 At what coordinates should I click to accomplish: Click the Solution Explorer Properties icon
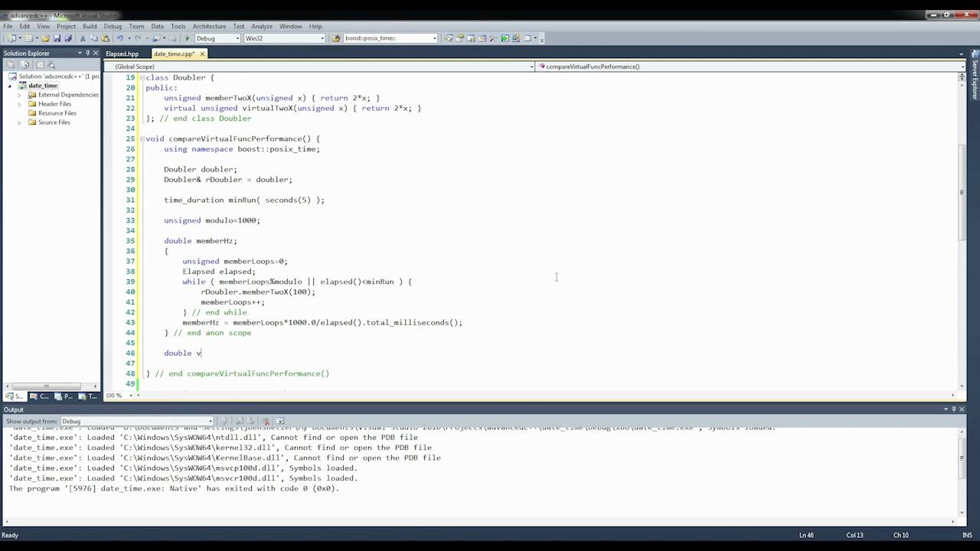[10, 65]
